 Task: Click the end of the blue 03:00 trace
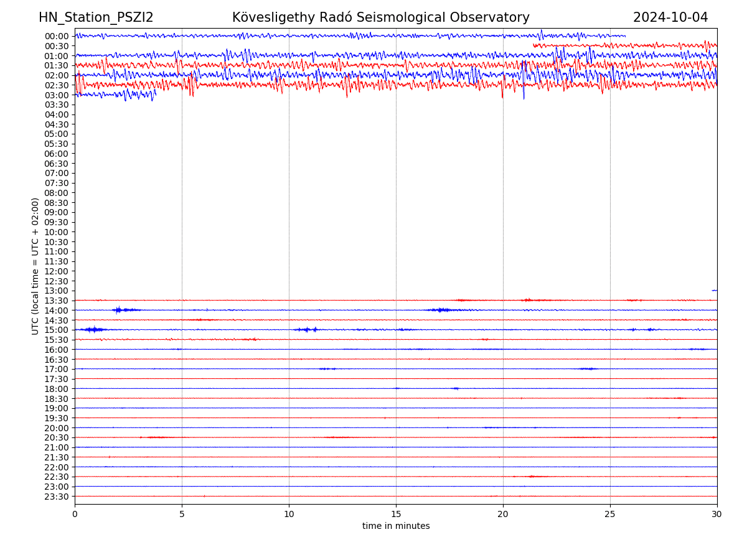(x=155, y=94)
